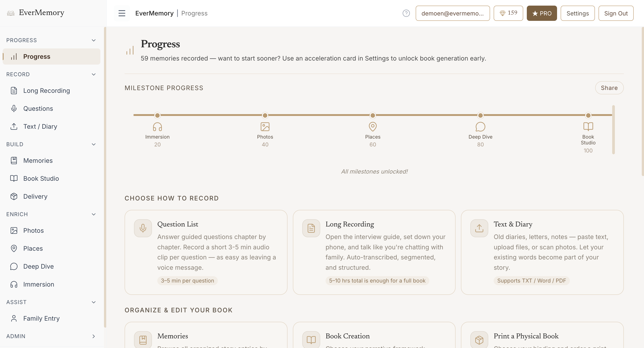The image size is (644, 348).
Task: Expand the ADMIN sidebar section
Action: coord(93,336)
